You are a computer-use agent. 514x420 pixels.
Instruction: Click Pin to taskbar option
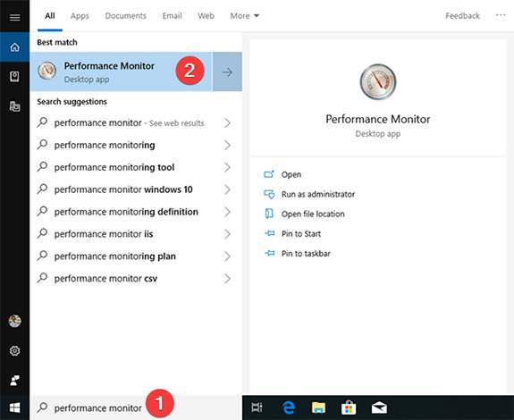click(298, 254)
